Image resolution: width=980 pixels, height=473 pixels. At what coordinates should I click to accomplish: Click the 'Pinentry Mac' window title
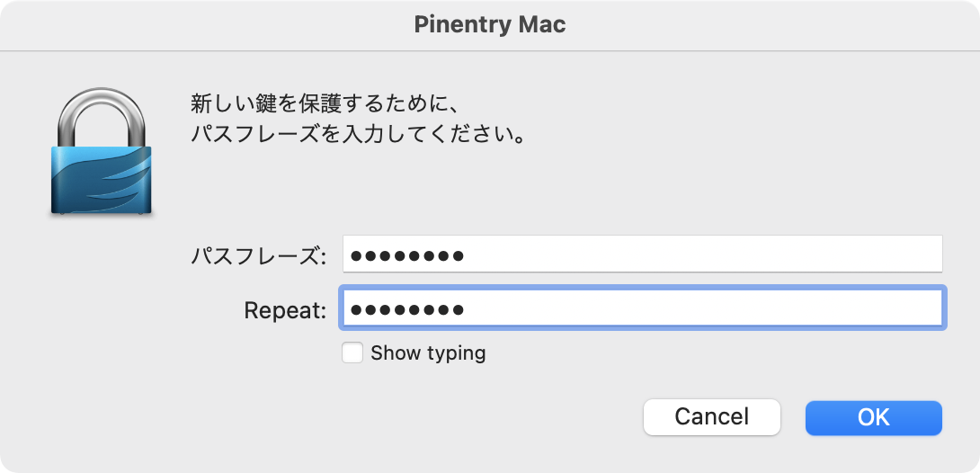tap(490, 25)
